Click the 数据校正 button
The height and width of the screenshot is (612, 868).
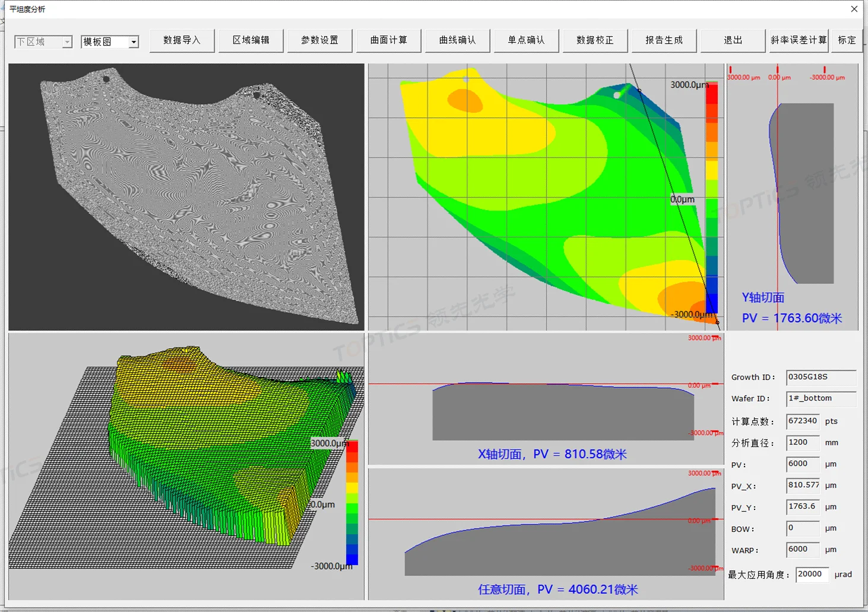[x=595, y=40]
